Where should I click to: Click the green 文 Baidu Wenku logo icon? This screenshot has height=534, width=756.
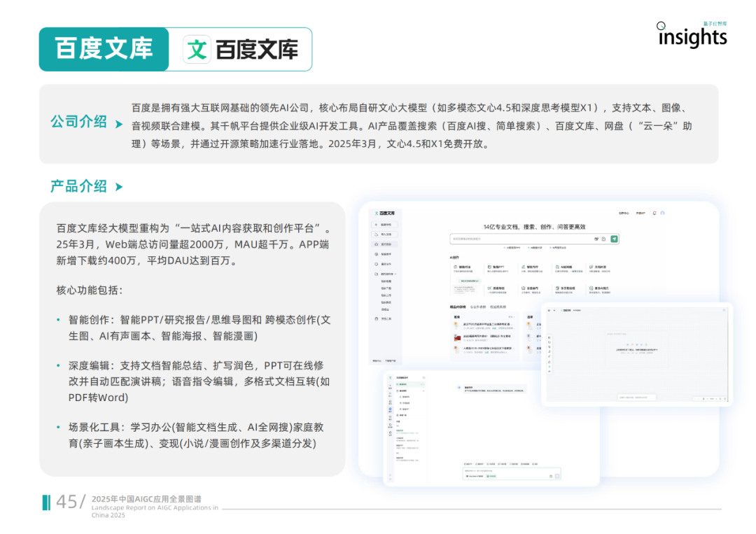point(197,50)
